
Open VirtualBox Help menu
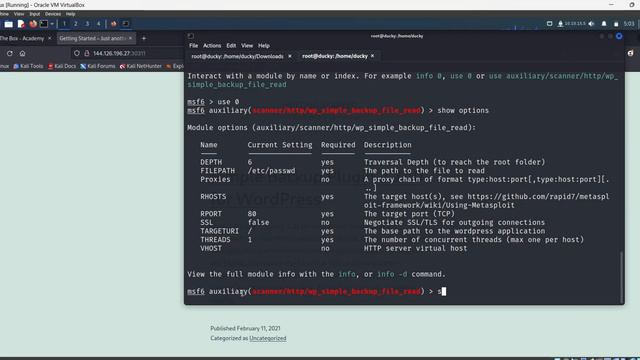(70, 14)
